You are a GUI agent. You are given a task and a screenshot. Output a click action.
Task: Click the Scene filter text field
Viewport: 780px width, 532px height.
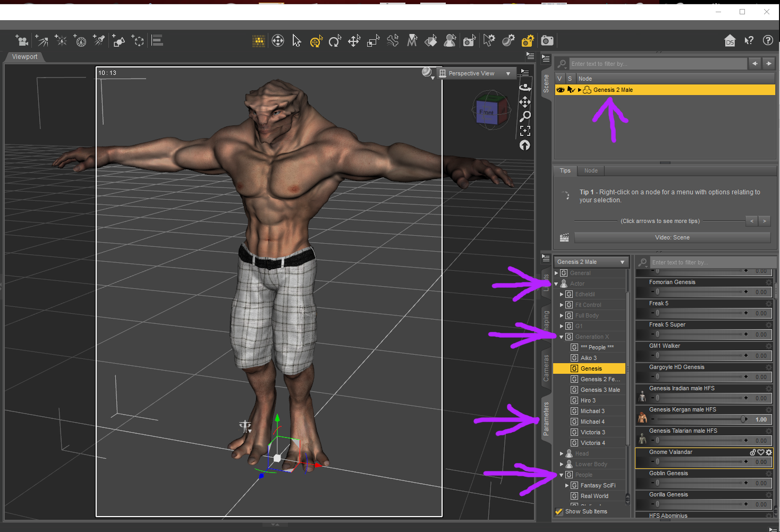point(658,64)
